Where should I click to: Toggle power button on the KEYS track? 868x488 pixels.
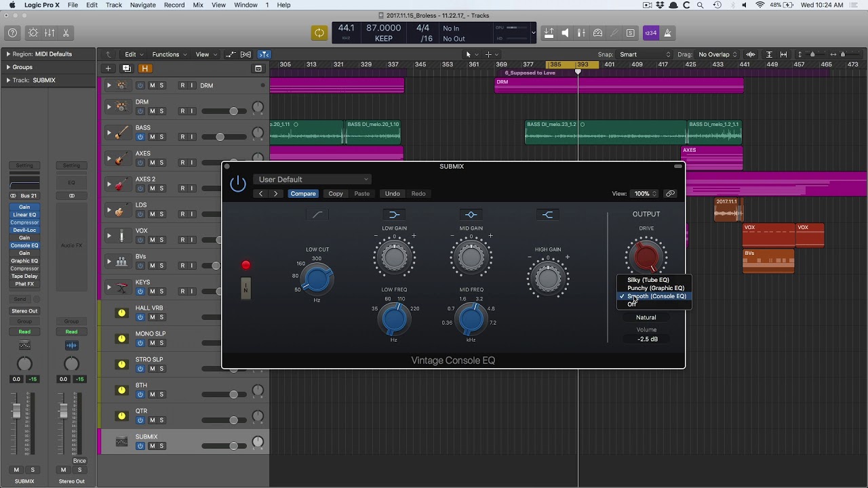coord(140,291)
